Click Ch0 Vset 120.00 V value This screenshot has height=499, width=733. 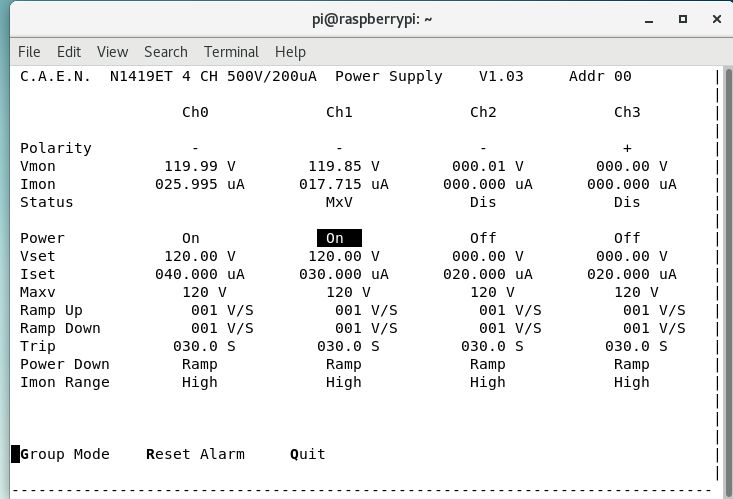coord(200,256)
